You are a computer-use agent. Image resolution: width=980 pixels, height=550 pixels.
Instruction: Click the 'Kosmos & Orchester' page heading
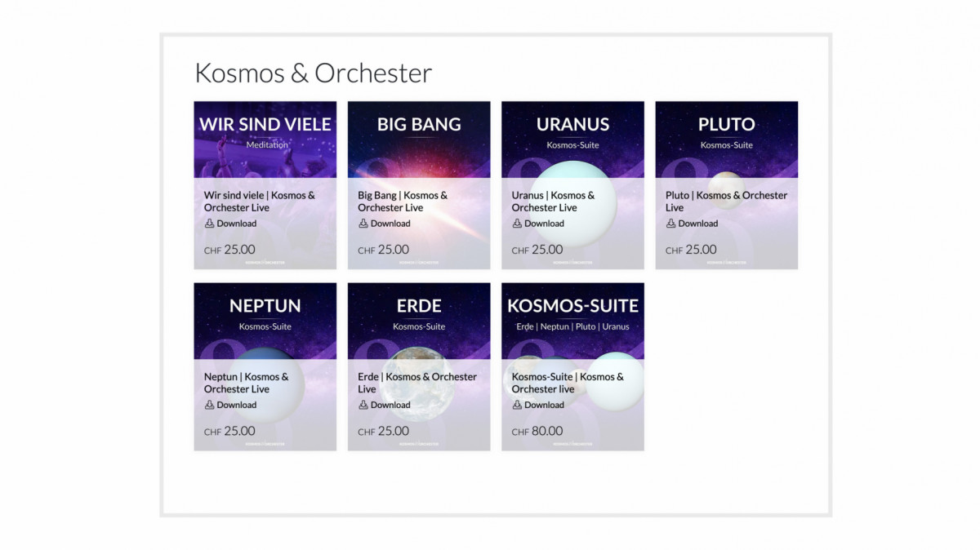[313, 73]
